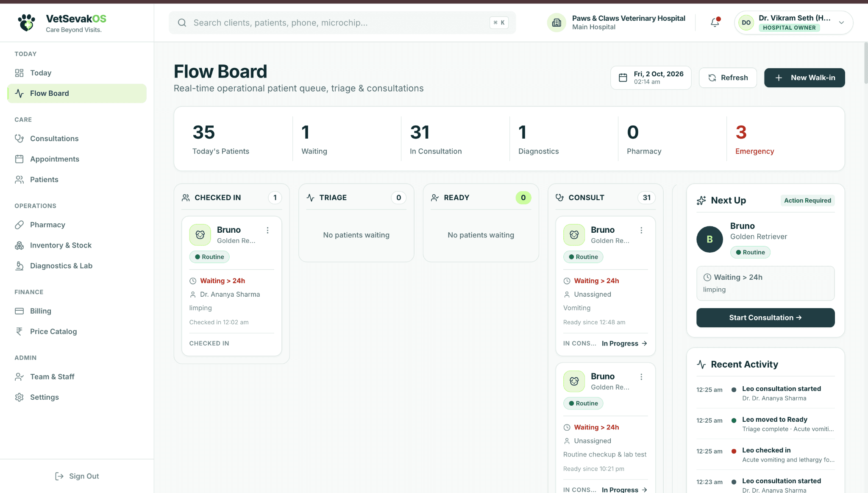Open options menu on Vomiting Bruno card
The image size is (868, 493).
[x=641, y=230]
